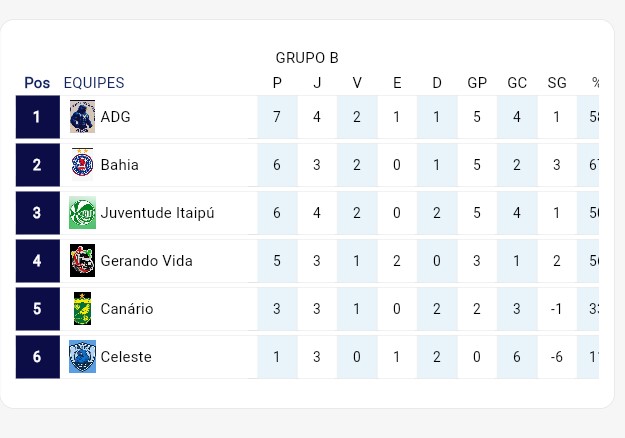Select position 6 badge for Celeste

(x=37, y=357)
